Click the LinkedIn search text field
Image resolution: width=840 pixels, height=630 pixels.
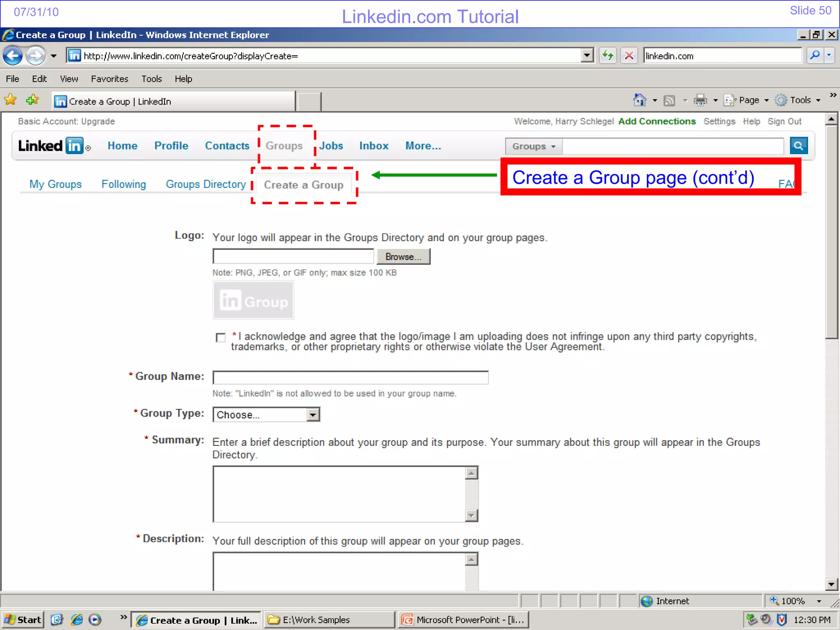click(x=673, y=146)
